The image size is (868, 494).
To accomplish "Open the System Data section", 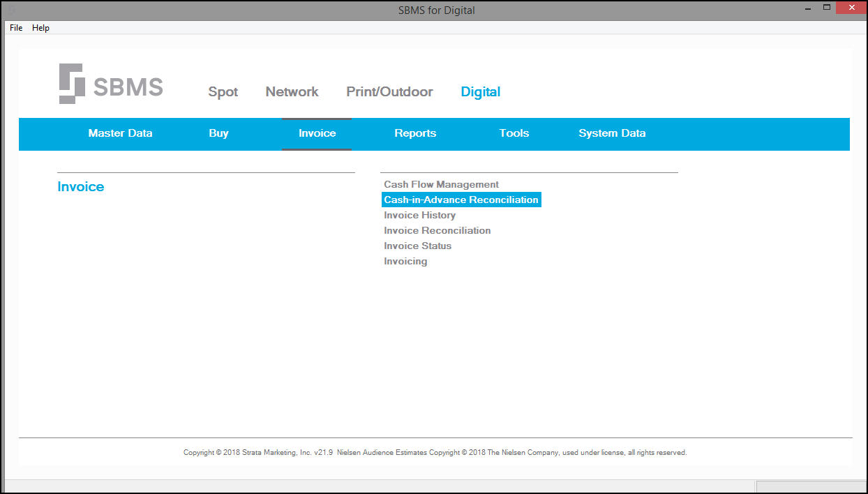I will (x=612, y=133).
